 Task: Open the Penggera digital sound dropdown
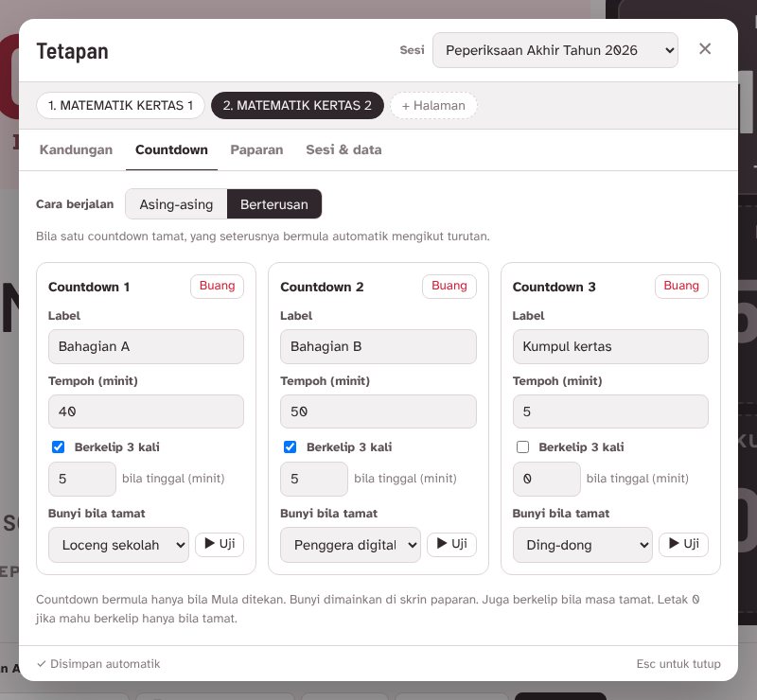click(x=350, y=545)
